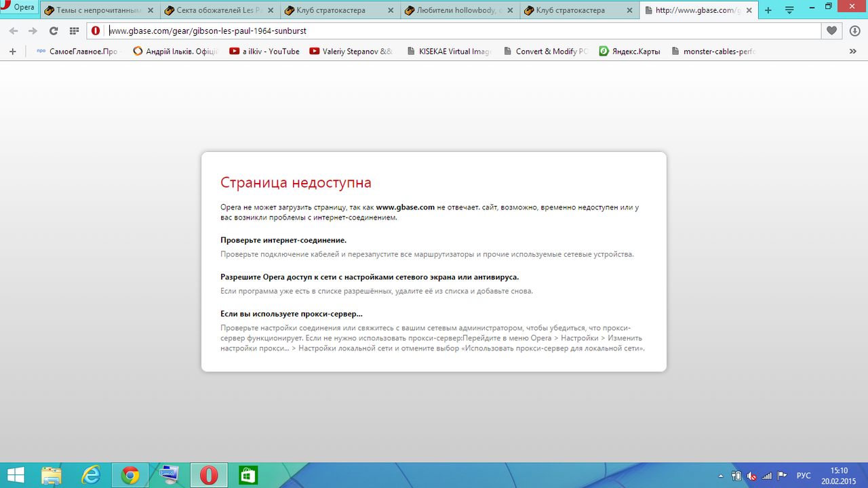The height and width of the screenshot is (488, 868).
Task: Open the downloads arrow icon
Action: pos(854,30)
